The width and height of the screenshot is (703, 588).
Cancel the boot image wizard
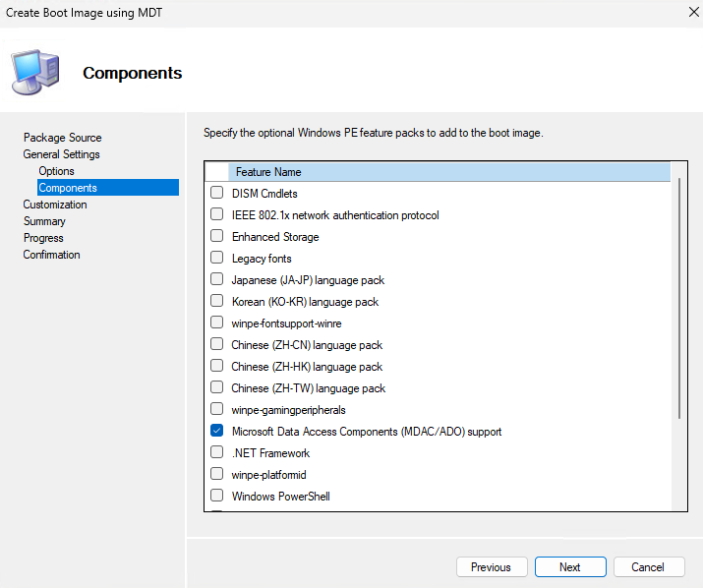pos(648,567)
